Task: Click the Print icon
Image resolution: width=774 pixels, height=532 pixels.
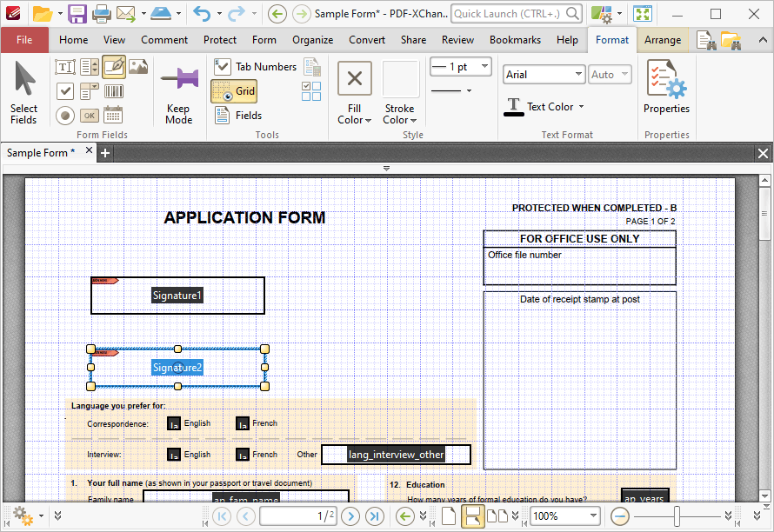Action: click(102, 14)
